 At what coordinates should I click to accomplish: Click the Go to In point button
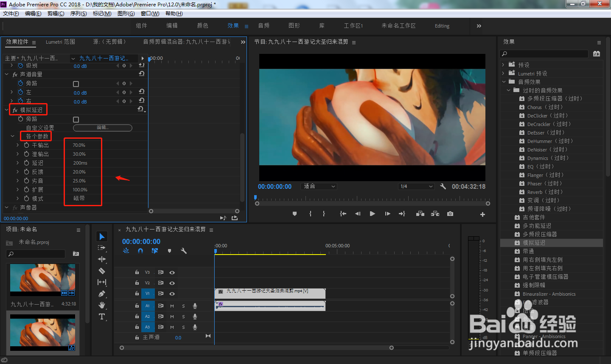pyautogui.click(x=343, y=214)
